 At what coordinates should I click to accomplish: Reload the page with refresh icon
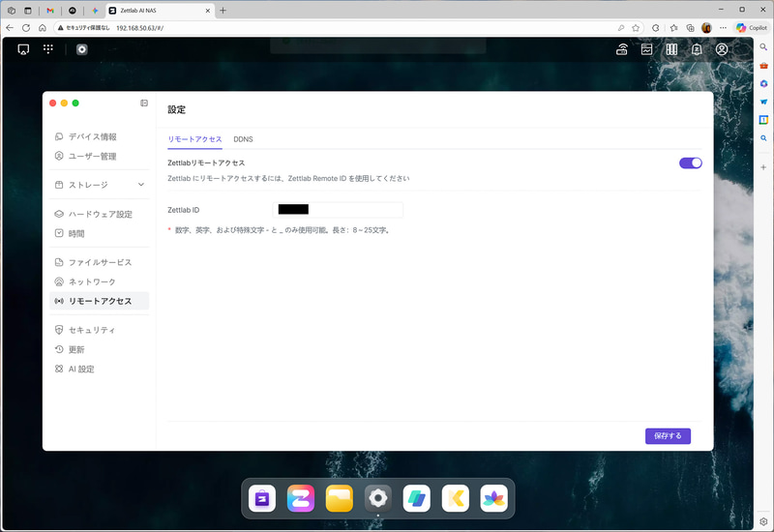click(x=26, y=28)
